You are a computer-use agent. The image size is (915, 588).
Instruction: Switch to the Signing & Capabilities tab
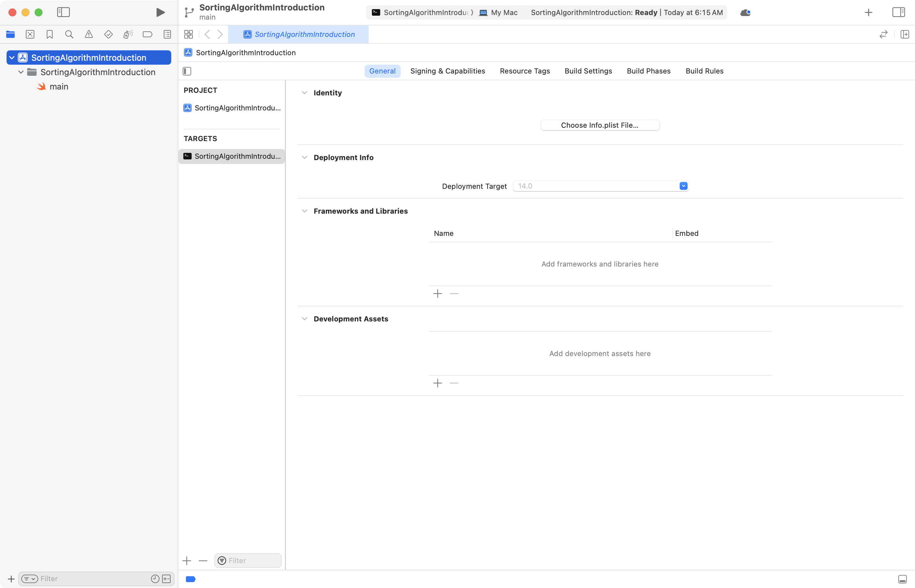[448, 71]
